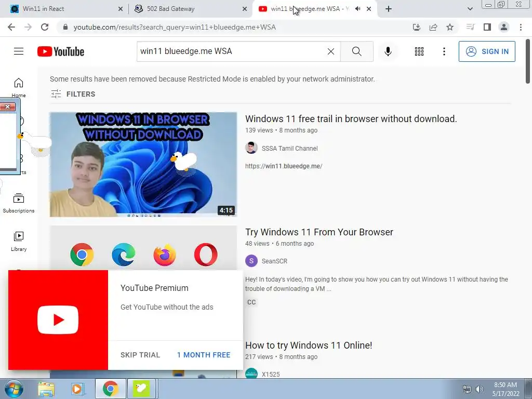Open a new browser tab
This screenshot has height=399, width=532.
click(x=389, y=9)
